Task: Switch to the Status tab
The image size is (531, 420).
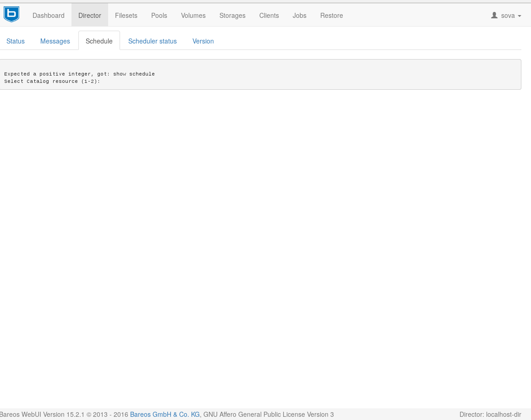Action: tap(16, 41)
